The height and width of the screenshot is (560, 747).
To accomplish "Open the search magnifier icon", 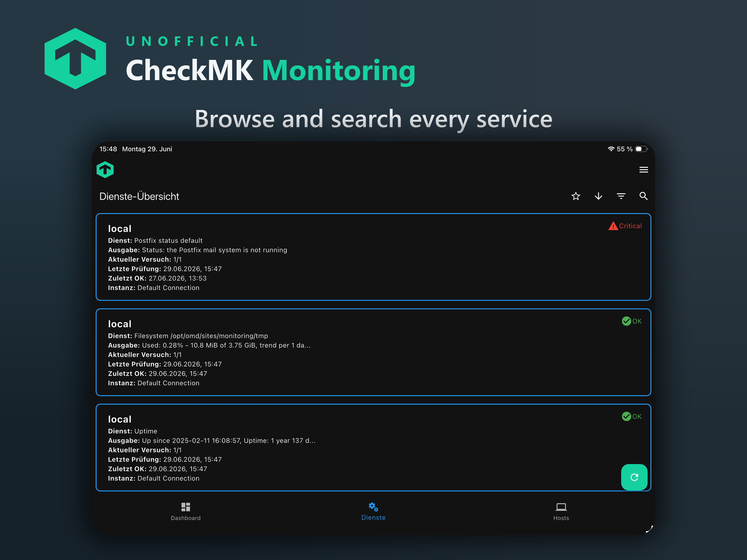I will [643, 196].
